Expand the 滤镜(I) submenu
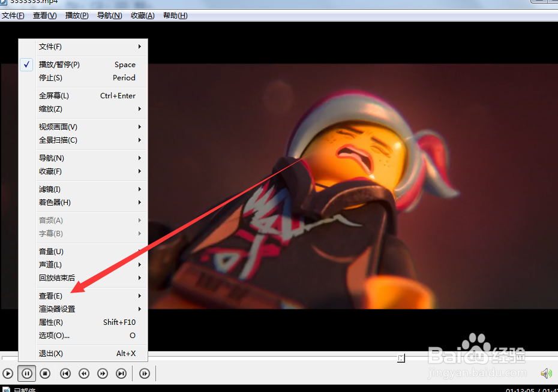 [83, 189]
